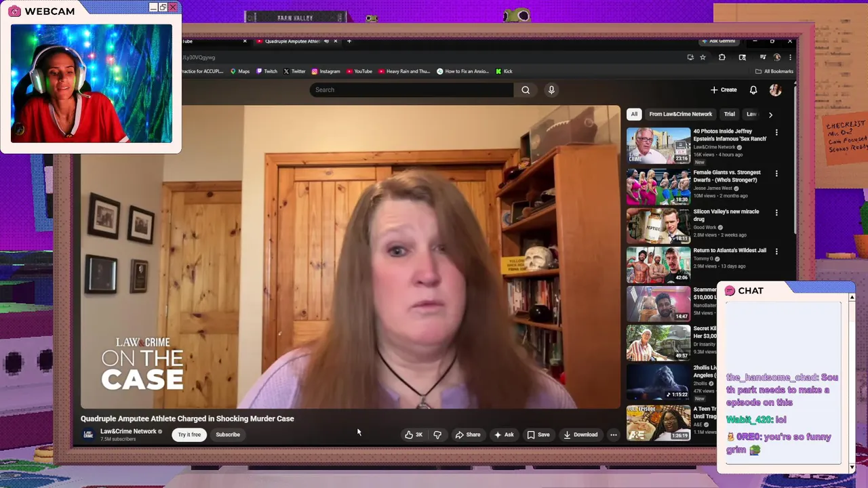Image resolution: width=868 pixels, height=488 pixels.
Task: Click the Create button
Action: (724, 89)
